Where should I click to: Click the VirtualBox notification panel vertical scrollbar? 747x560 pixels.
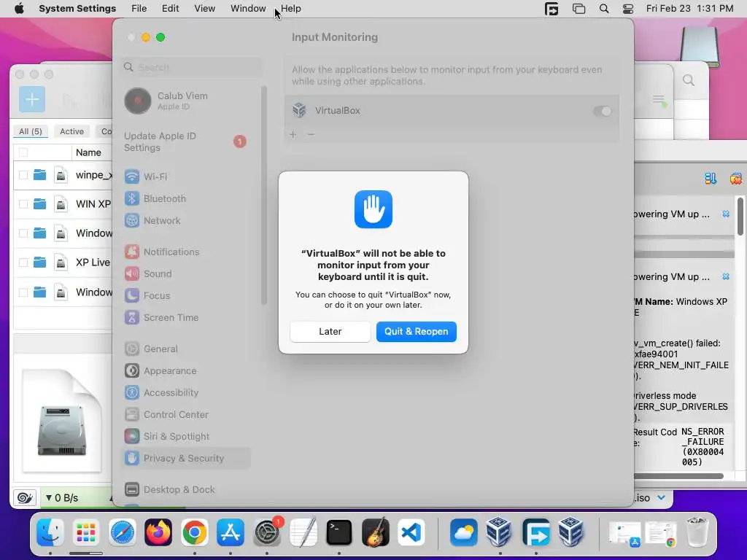740,217
